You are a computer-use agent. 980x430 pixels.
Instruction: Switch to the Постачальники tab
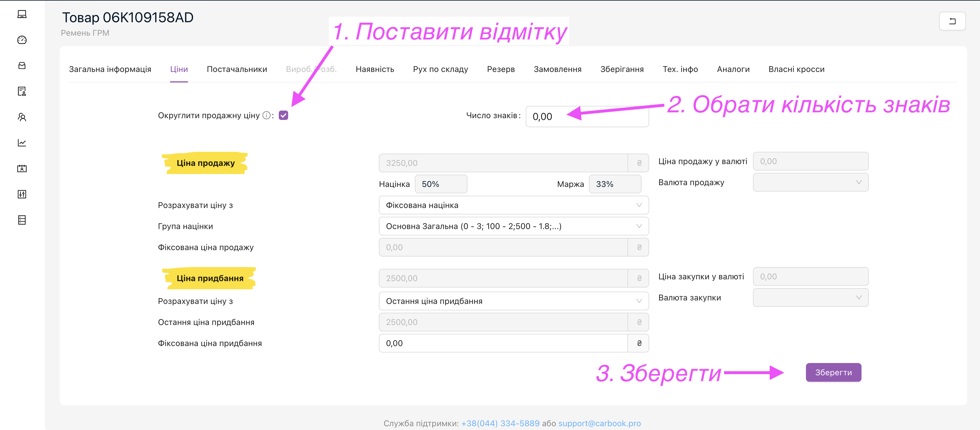click(x=237, y=69)
